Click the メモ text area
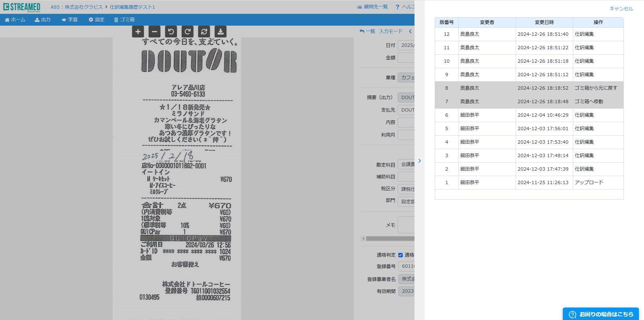The image size is (644, 320). [x=406, y=225]
